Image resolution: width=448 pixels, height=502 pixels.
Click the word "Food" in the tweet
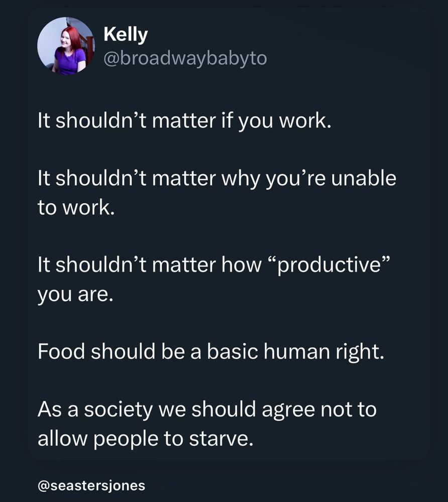pyautogui.click(x=61, y=351)
